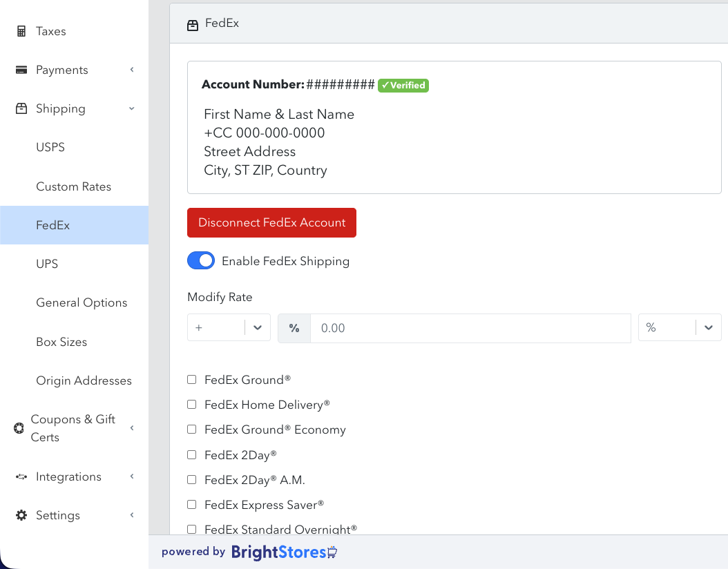Click the FedEx panel header box icon

[x=193, y=25]
